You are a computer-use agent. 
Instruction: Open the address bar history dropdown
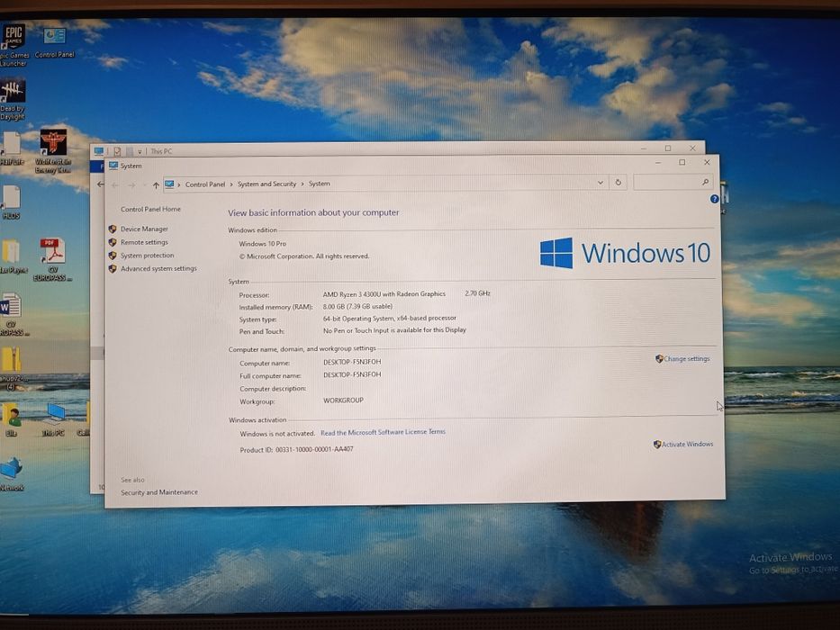click(x=600, y=183)
